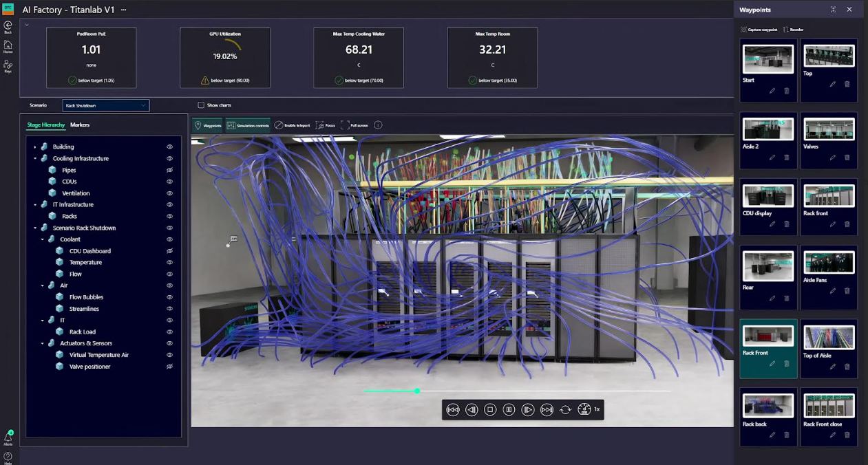Select Virtual Temperature Air tree item
Screen dimensions: 868x465
[99, 355]
